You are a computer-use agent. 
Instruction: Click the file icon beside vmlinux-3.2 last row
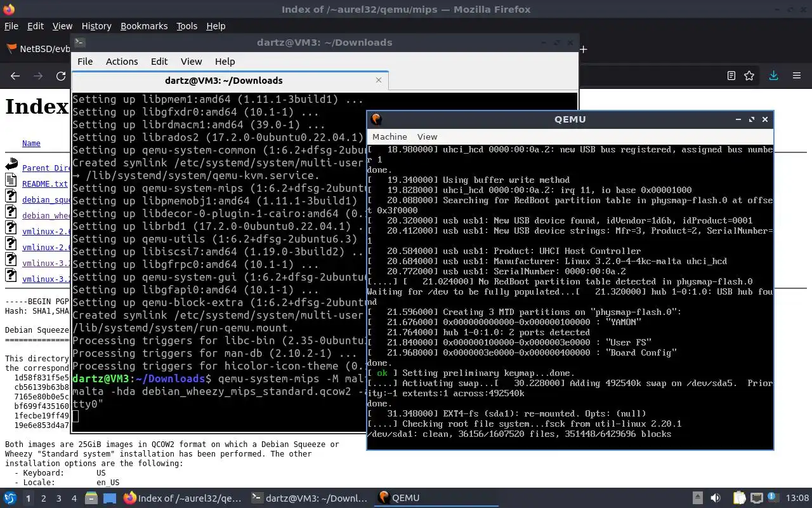click(x=11, y=276)
